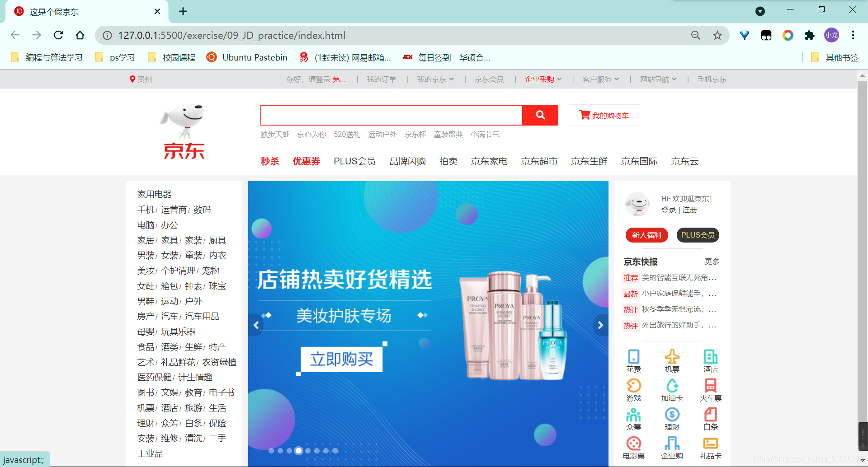Image resolution: width=868 pixels, height=467 pixels.
Task: Open the Ubuntu Pastebin bookmark
Action: (247, 57)
